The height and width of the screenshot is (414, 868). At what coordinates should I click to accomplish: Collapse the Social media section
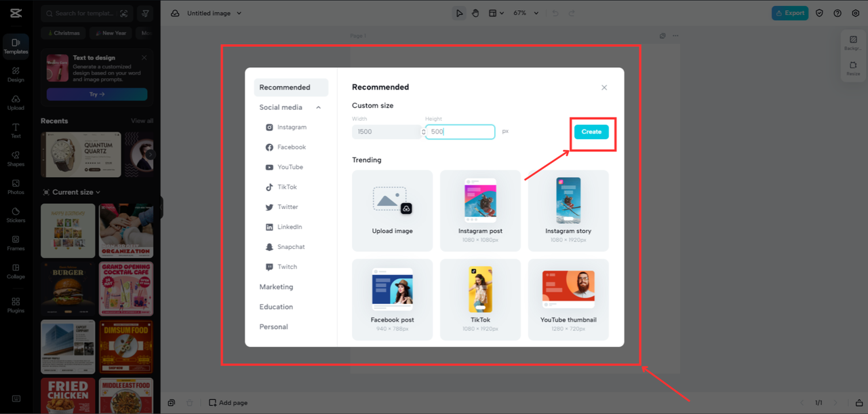pyautogui.click(x=318, y=107)
